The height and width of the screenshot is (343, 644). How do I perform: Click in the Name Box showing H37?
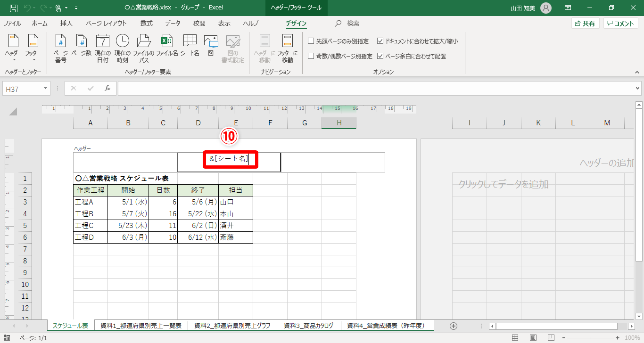click(23, 88)
